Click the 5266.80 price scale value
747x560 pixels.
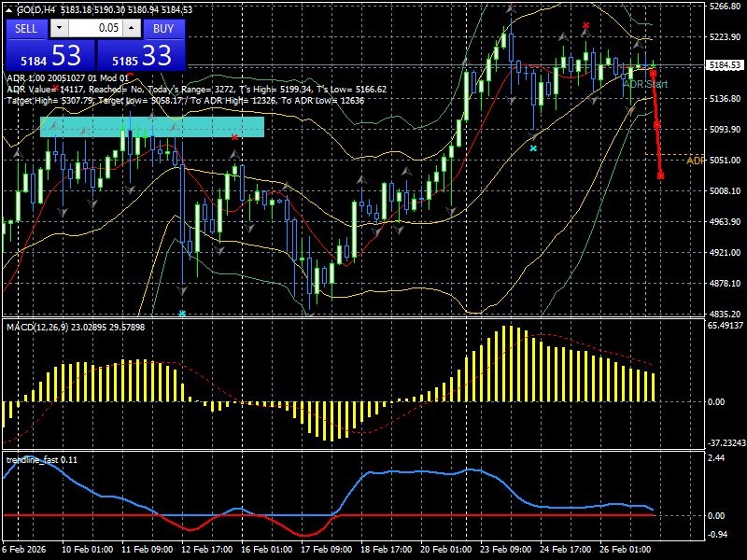point(726,7)
